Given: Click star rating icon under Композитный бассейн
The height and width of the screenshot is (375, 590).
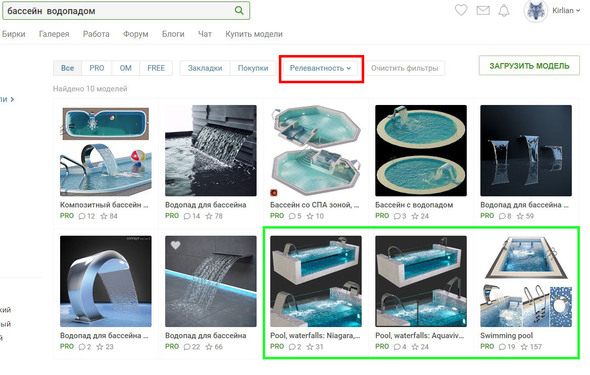Looking at the screenshot, I should pos(104,216).
